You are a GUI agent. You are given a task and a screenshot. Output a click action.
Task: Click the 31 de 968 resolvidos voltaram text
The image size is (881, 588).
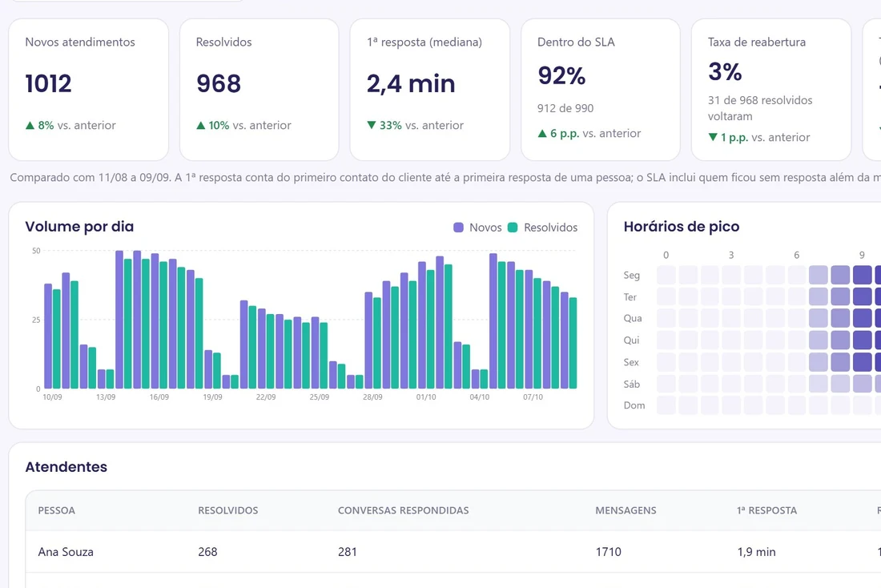(760, 108)
